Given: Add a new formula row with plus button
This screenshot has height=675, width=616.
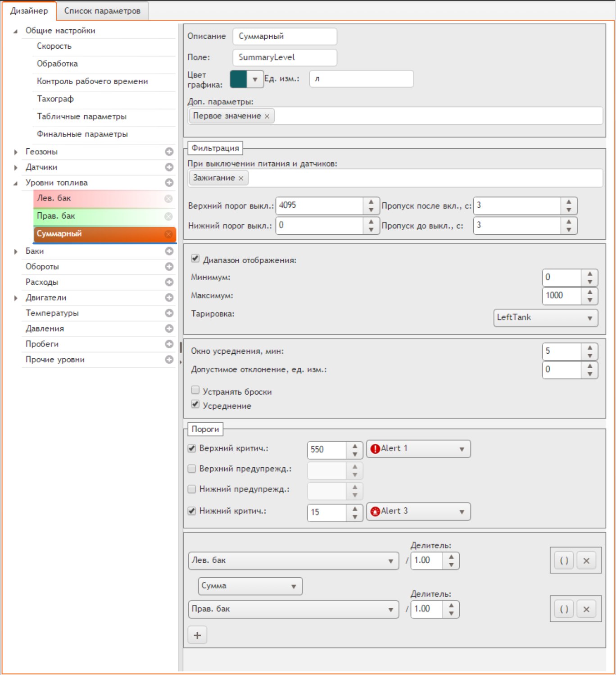Looking at the screenshot, I should 197,635.
